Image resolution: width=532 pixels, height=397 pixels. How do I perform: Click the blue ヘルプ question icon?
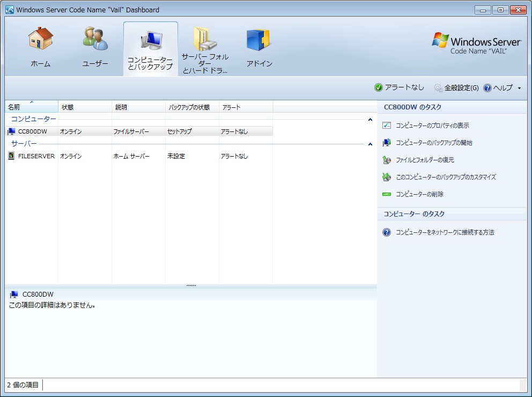point(487,88)
